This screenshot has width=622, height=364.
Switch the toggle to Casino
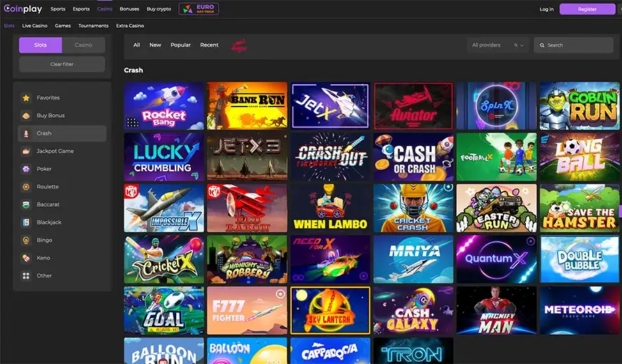(84, 45)
